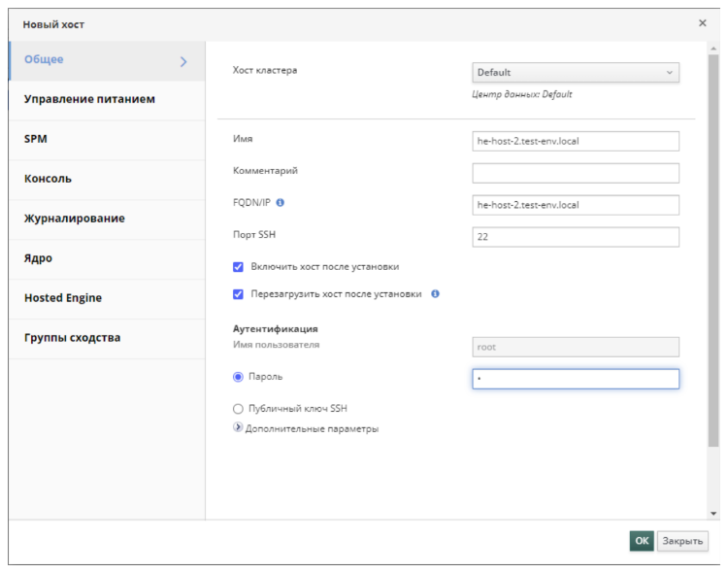This screenshot has width=728, height=573.
Task: Close the Новый хост dialog with X
Action: [x=703, y=23]
